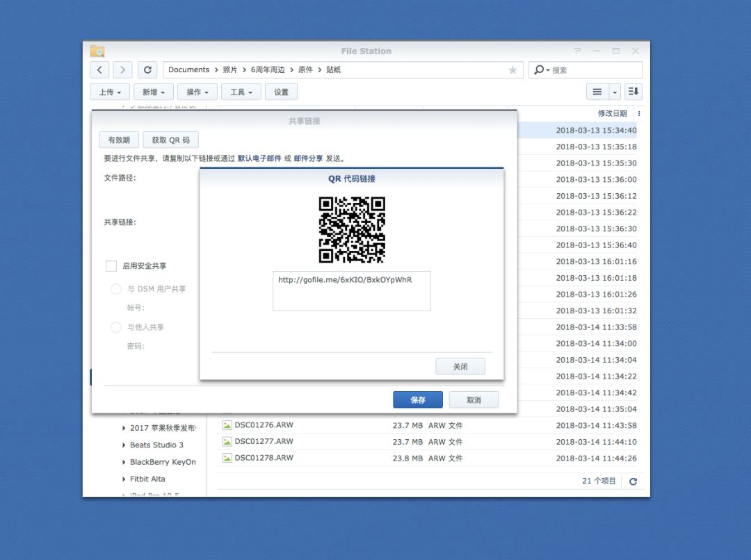Viewport: 751px width, 560px height.
Task: Open the sort order button
Action: [x=633, y=92]
